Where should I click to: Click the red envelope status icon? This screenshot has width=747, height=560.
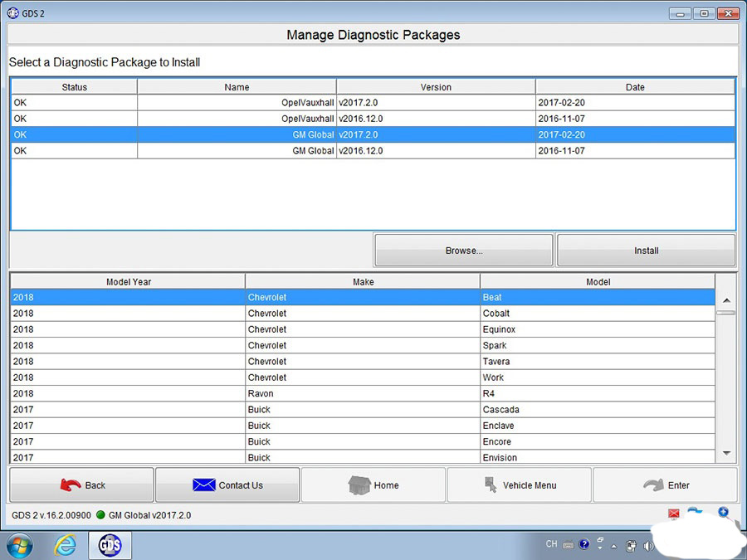(x=674, y=514)
